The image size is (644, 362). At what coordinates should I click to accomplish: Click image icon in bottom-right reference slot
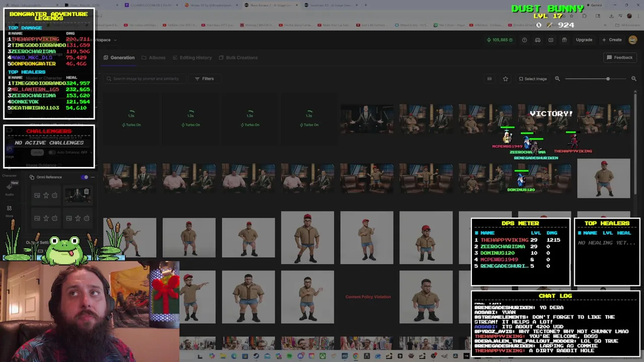tap(68, 218)
